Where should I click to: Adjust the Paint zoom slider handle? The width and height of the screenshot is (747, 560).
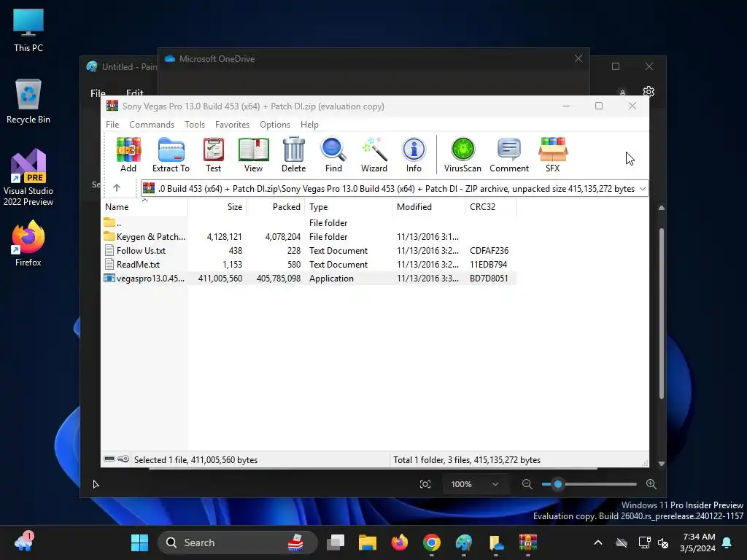(x=558, y=484)
